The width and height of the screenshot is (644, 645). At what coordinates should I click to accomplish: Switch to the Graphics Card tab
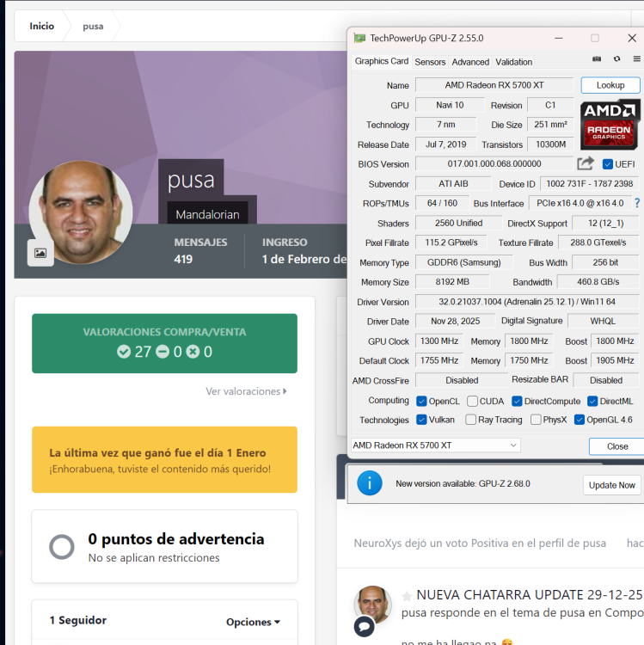pyautogui.click(x=381, y=61)
